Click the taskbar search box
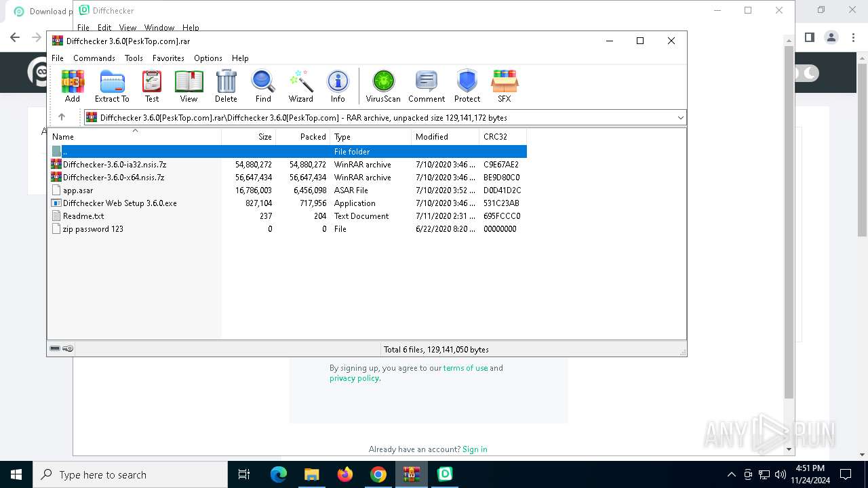This screenshot has height=488, width=868. tap(130, 474)
